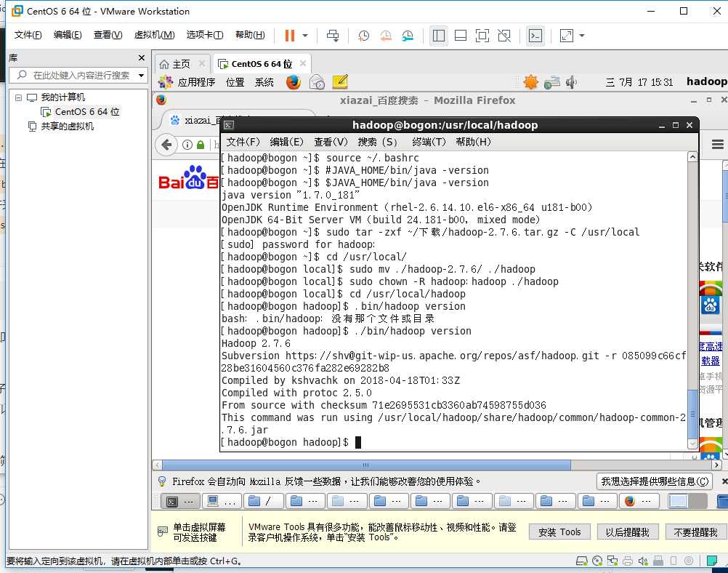Click the 安装 Tools button

pos(559,532)
